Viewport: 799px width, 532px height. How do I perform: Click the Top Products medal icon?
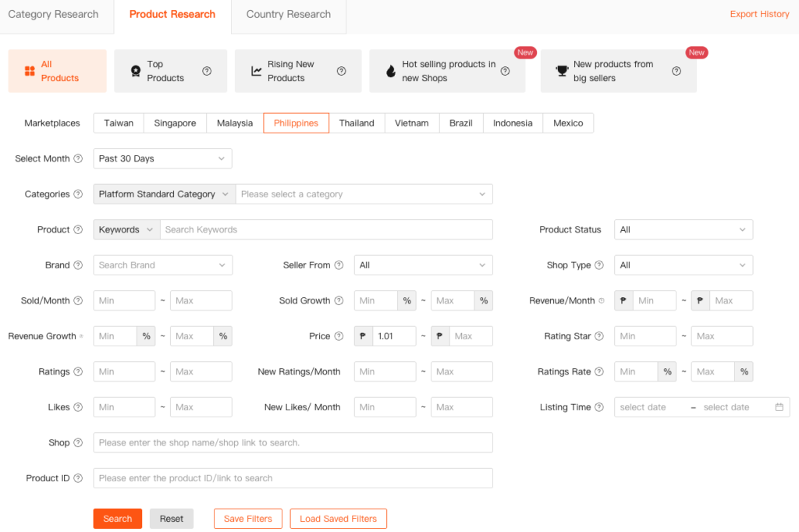pyautogui.click(x=135, y=71)
